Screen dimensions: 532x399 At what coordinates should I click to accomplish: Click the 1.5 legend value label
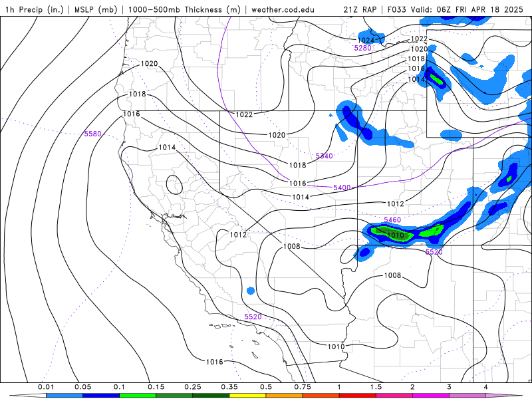click(376, 387)
